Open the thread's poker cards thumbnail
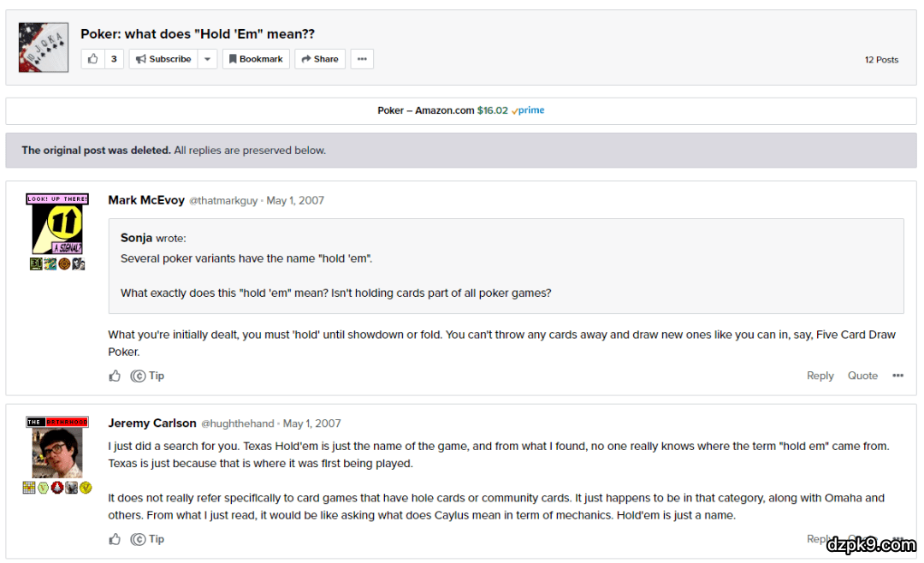 44,47
